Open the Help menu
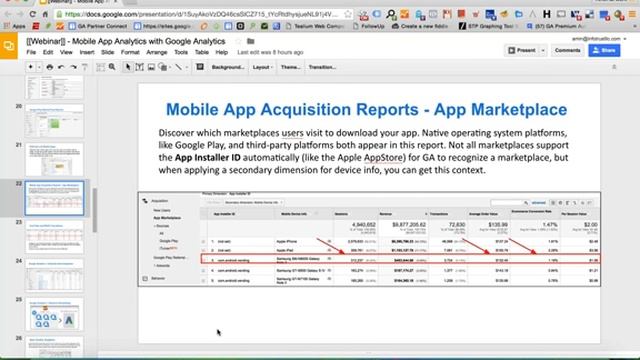 (x=221, y=52)
